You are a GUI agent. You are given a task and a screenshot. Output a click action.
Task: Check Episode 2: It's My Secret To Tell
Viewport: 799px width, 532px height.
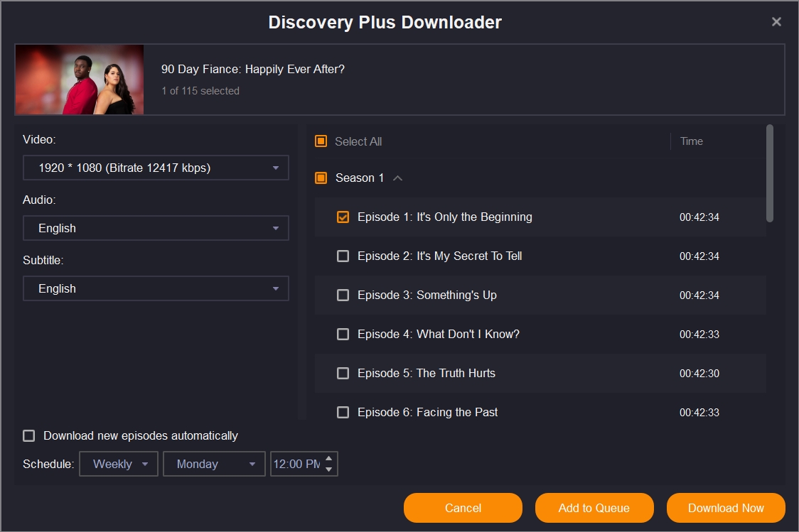pyautogui.click(x=343, y=256)
